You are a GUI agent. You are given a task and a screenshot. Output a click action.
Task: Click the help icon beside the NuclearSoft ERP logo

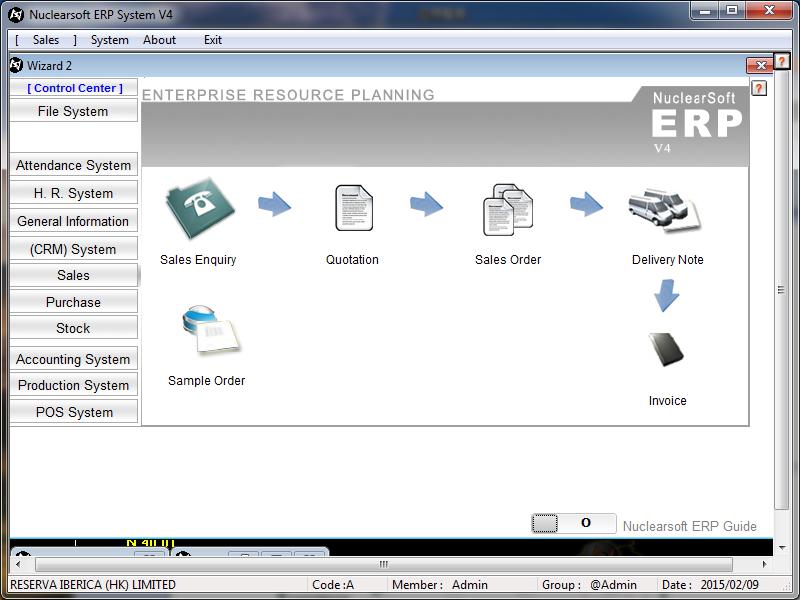tap(759, 88)
